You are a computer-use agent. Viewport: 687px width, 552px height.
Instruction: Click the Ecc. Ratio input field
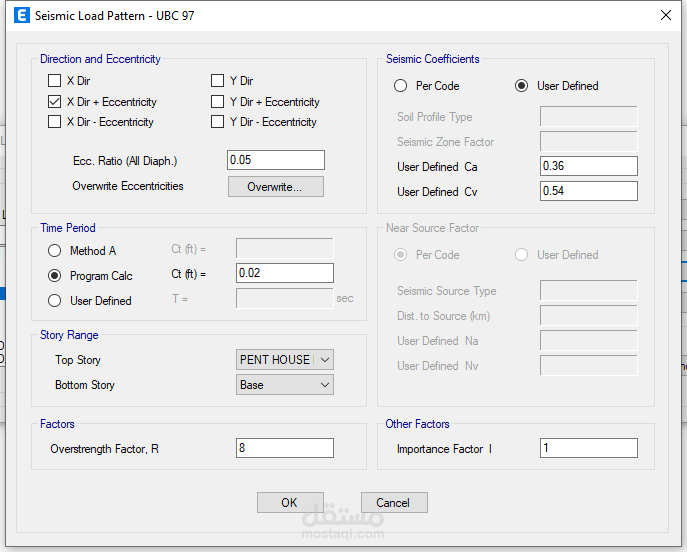276,160
